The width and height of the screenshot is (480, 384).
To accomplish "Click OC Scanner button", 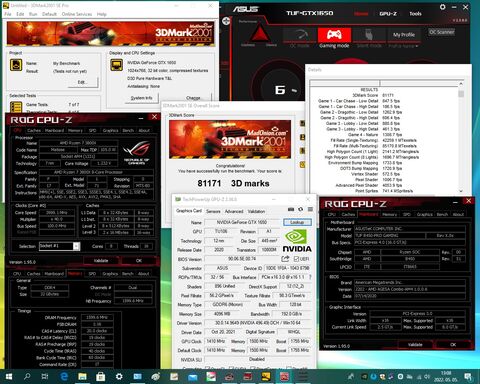I will pos(442,32).
